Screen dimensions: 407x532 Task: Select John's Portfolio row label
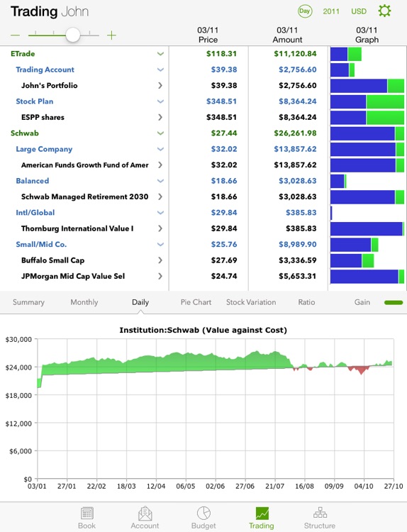click(49, 86)
